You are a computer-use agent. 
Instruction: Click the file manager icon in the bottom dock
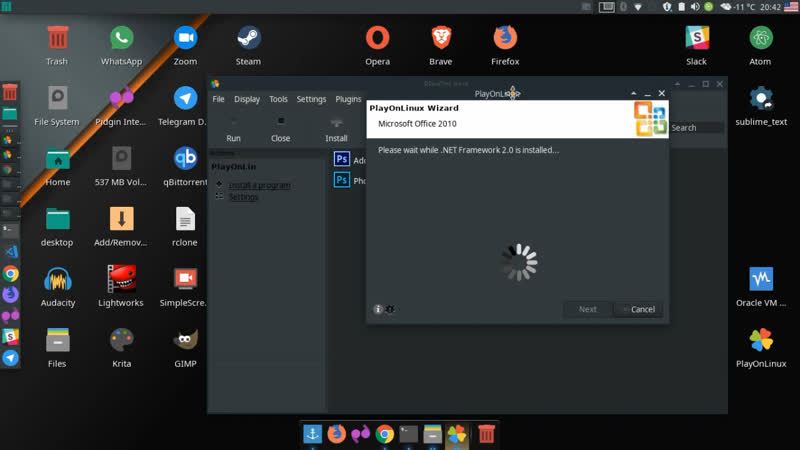(x=433, y=434)
